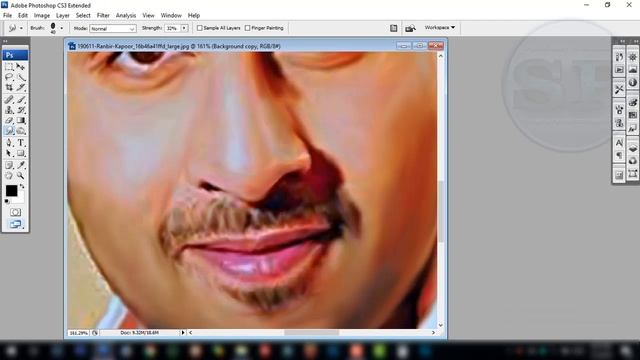Enable Finger Painting checkbox
Image resolution: width=640 pixels, height=360 pixels.
click(247, 28)
